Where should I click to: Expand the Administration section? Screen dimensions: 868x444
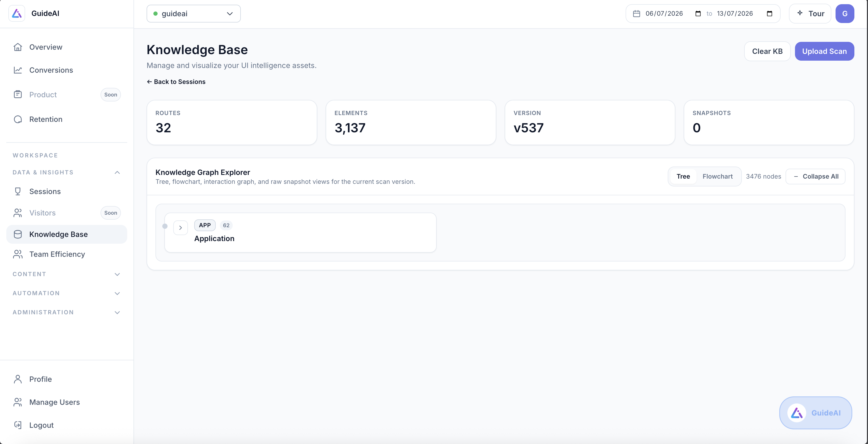[x=66, y=312]
